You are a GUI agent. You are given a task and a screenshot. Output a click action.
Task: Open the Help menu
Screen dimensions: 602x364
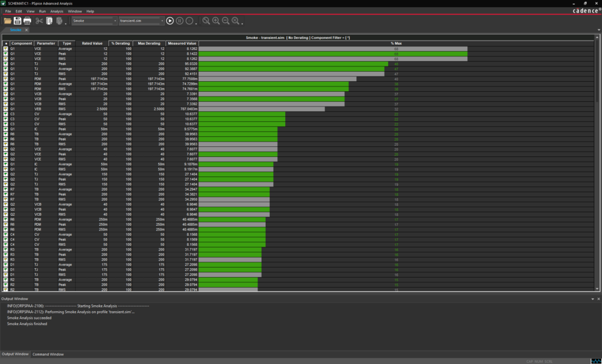click(90, 12)
